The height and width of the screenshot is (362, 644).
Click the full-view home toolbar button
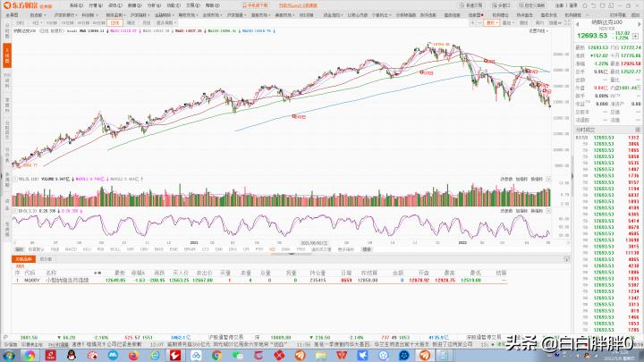pos(12,15)
